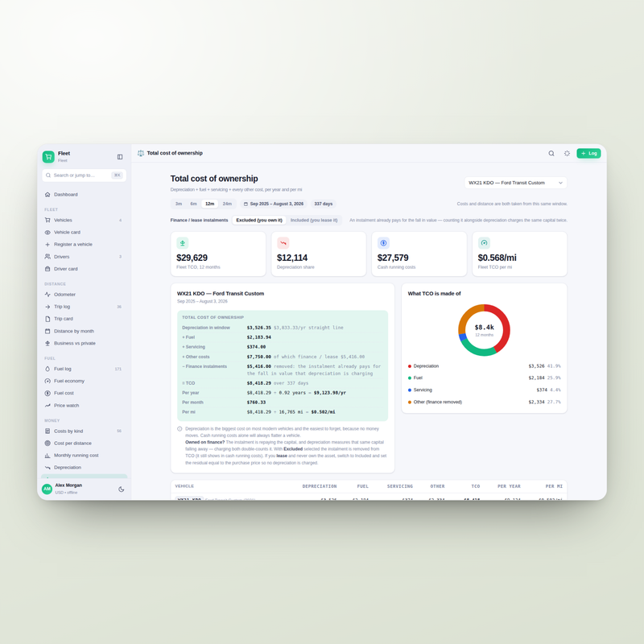The width and height of the screenshot is (644, 644).
Task: Click the $0.568/mi Fleet TCO per mi card
Action: pos(519,254)
